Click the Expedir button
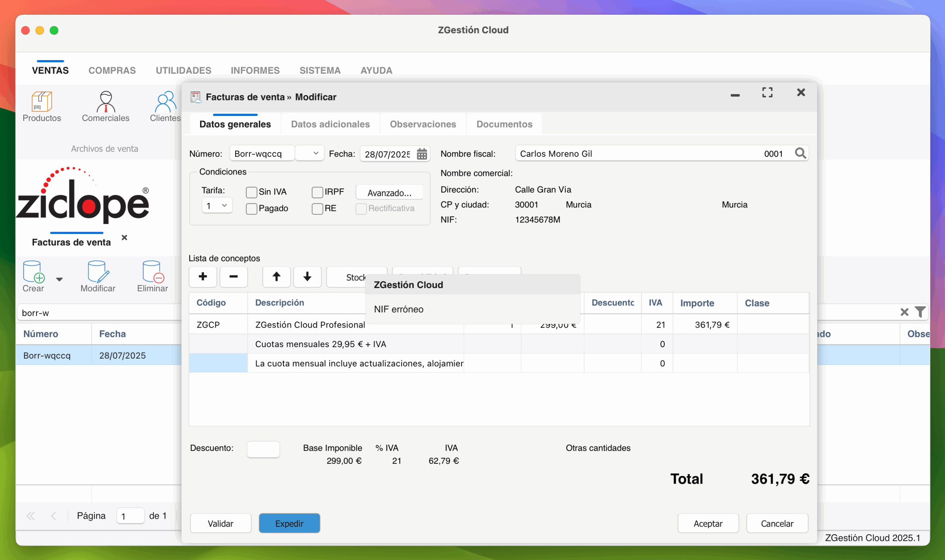 (289, 523)
